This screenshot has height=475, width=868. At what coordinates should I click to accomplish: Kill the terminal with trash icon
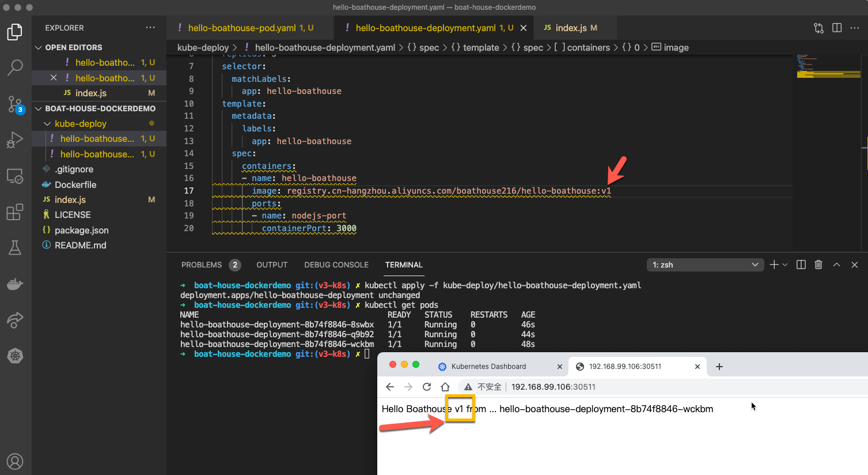point(818,265)
